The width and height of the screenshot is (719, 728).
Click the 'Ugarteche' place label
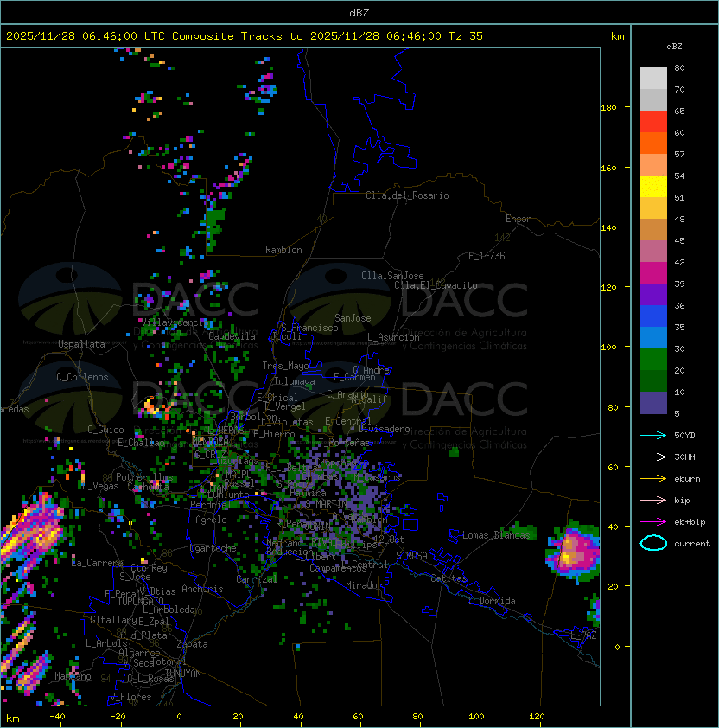[x=213, y=548]
